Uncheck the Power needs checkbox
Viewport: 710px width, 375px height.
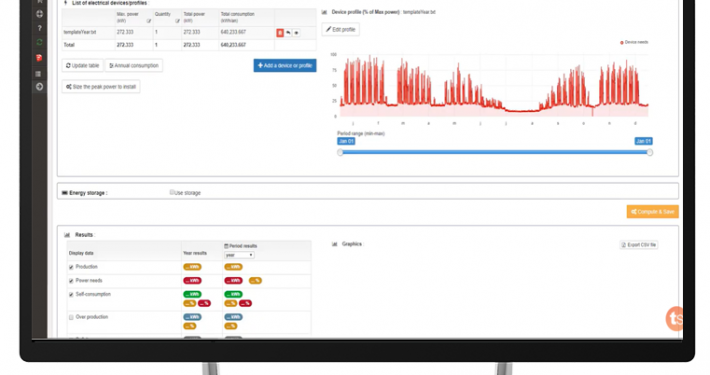[x=71, y=281]
